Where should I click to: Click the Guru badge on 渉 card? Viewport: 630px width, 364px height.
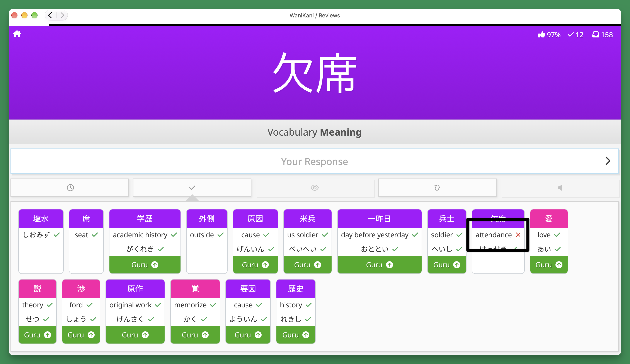(x=81, y=335)
